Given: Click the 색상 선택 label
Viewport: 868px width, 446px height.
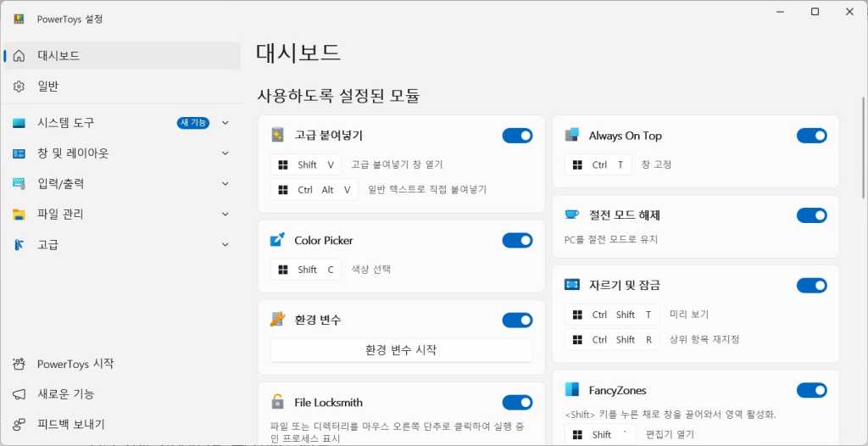Looking at the screenshot, I should [x=371, y=270].
